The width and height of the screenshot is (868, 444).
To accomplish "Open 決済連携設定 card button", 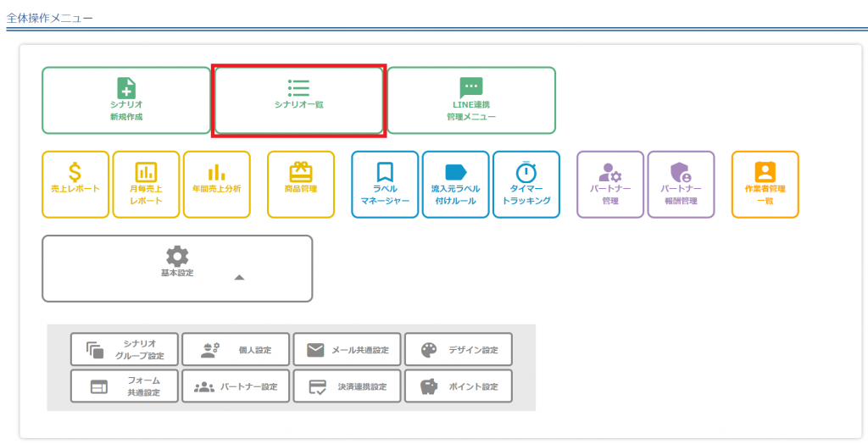I will coord(347,386).
